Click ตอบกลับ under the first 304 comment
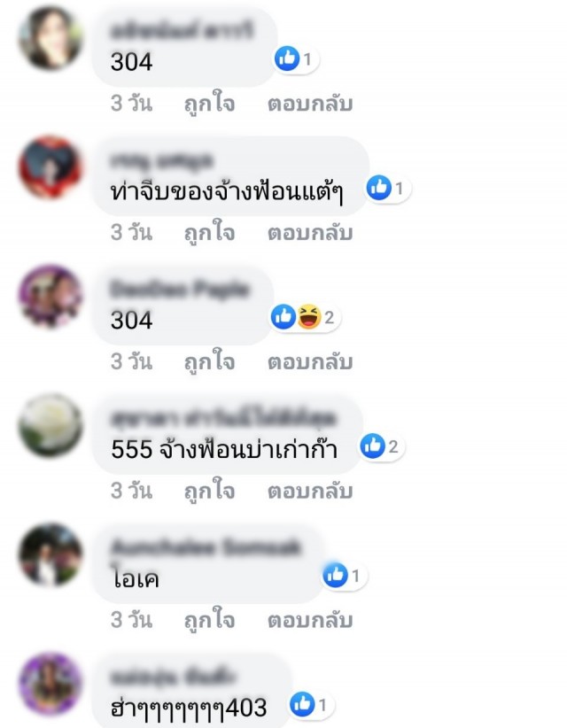Image resolution: width=567 pixels, height=728 pixels. coord(310,103)
